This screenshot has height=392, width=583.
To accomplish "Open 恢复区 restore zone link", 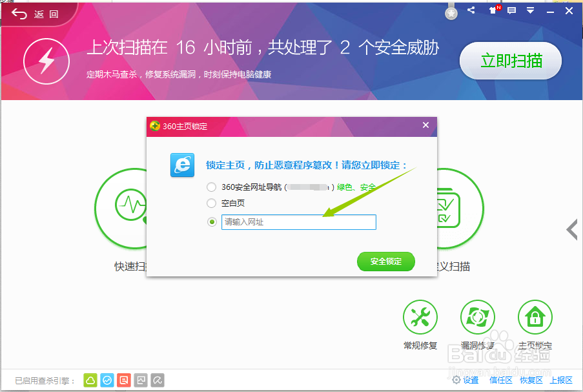I will 531,380.
